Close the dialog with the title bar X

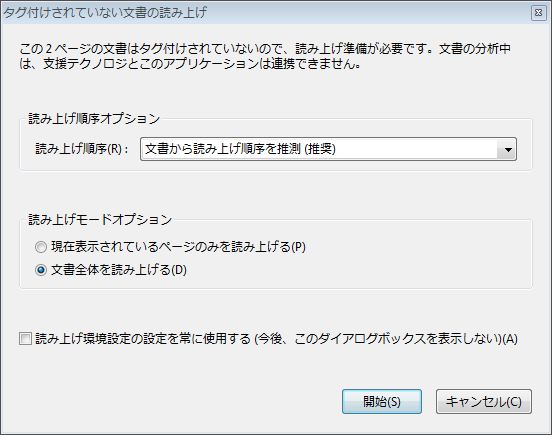(x=538, y=13)
